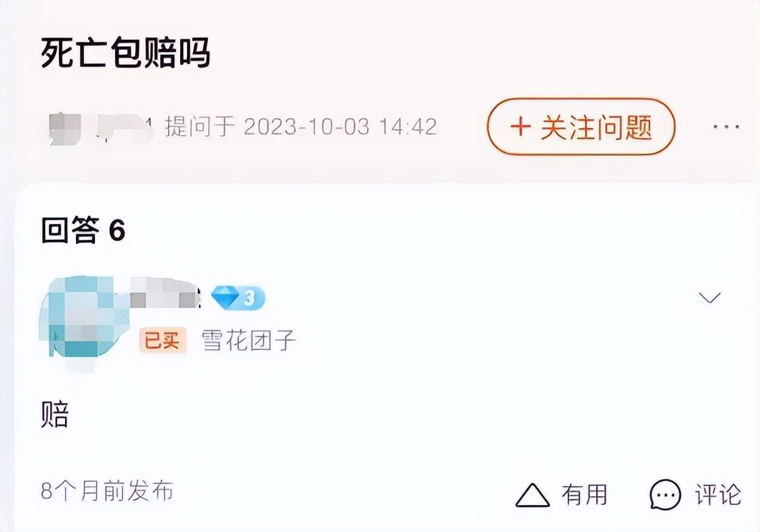Screen dimensions: 760x532
Task: Tap the blue diamond level 3 badge
Action: point(238,298)
